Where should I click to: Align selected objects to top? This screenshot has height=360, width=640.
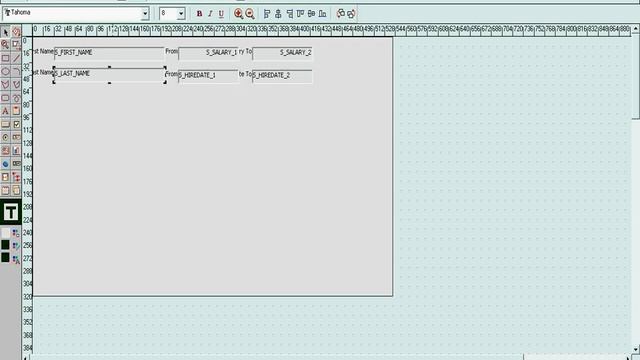[x=300, y=14]
